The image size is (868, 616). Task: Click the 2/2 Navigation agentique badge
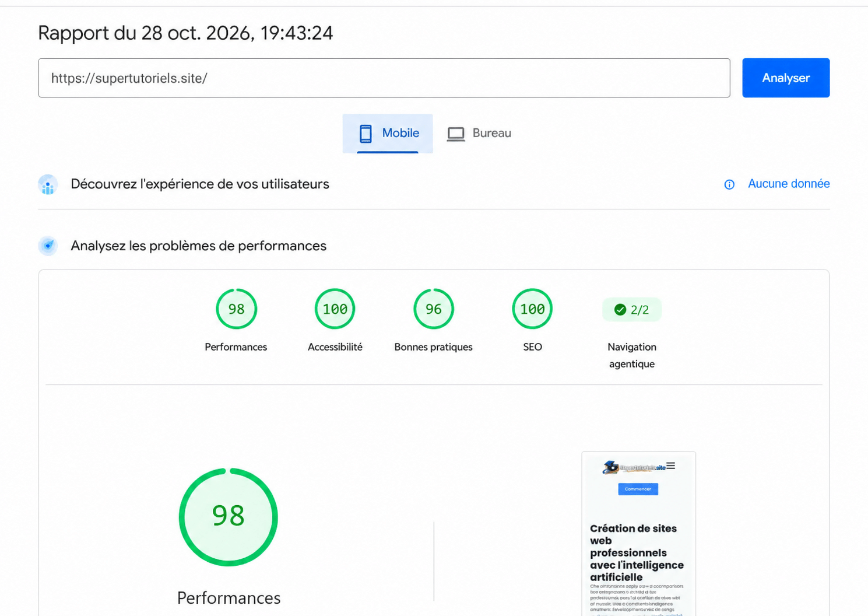(632, 310)
